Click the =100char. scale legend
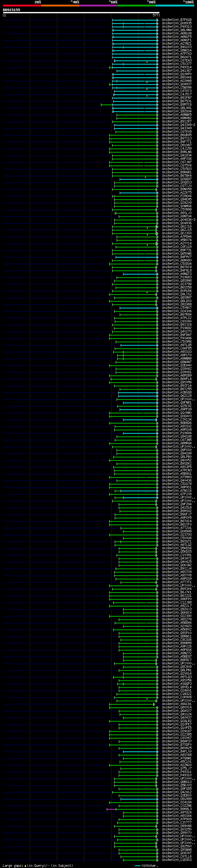Image resolution: width=197 pixels, height=868 pixels. click(x=147, y=865)
